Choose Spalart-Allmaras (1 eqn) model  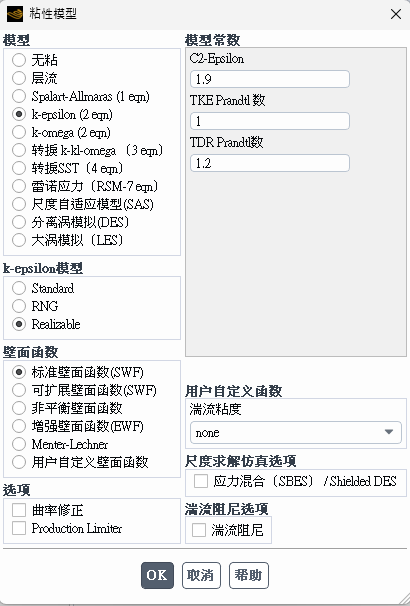coord(19,96)
